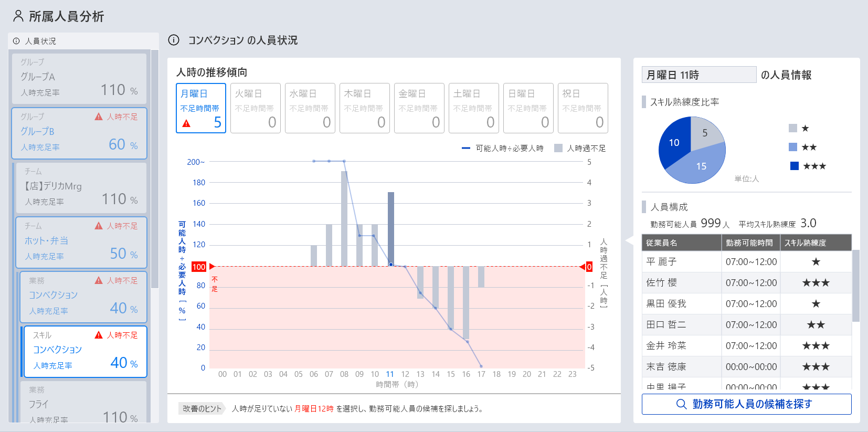This screenshot has width=868, height=432.
Task: Click the warning icon on 業務 コンベクション card
Action: point(99,280)
